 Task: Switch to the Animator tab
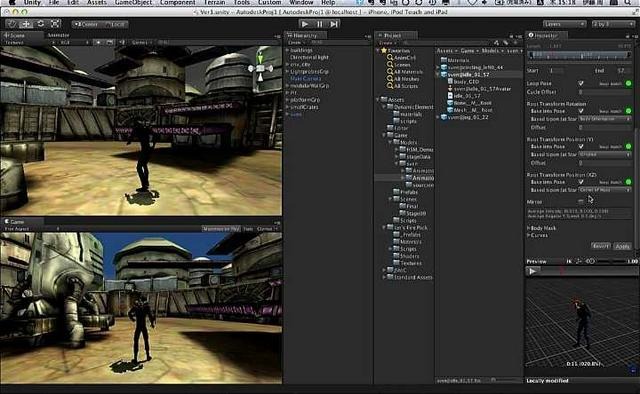58,35
